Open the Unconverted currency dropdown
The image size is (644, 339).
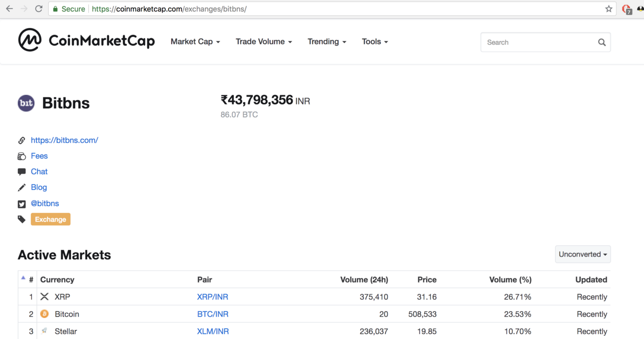click(x=582, y=254)
